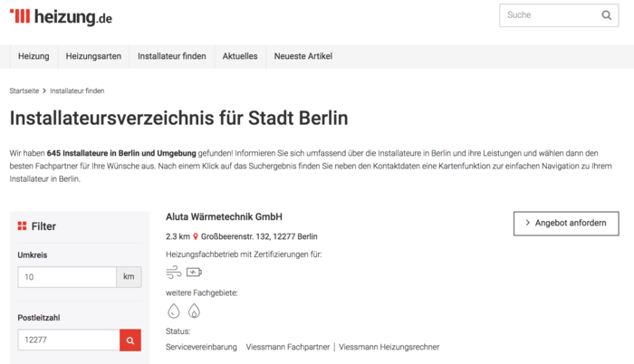The width and height of the screenshot is (634, 364).
Task: Click the 645 Installateure bold text
Action: [121, 153]
